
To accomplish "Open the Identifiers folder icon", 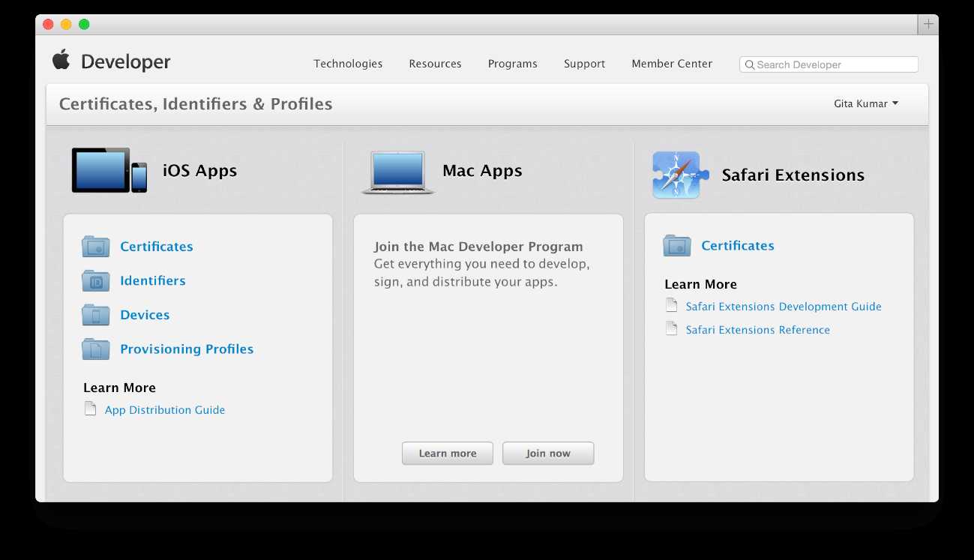I will click(x=96, y=281).
